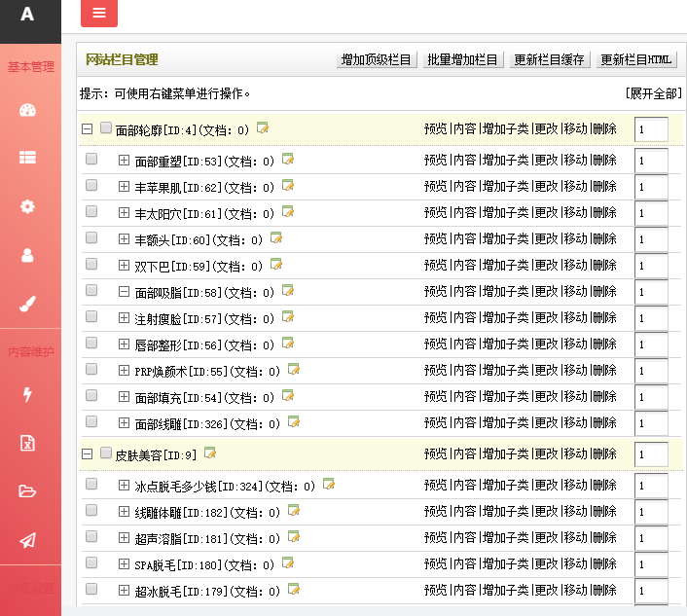The width and height of the screenshot is (687, 616).
Task: Click the lightning bolt icon in sidebar
Action: [x=27, y=394]
